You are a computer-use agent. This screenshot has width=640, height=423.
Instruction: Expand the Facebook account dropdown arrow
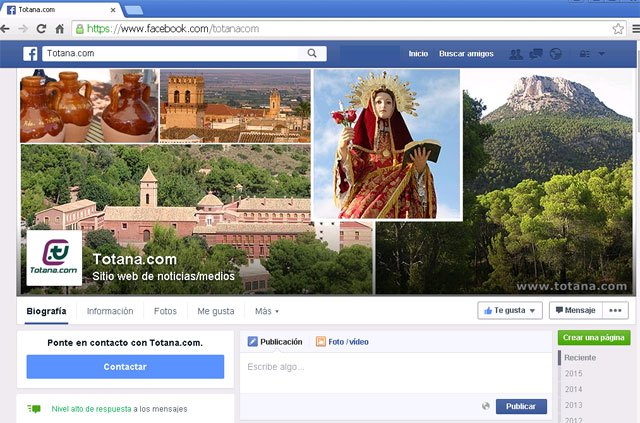pos(602,54)
